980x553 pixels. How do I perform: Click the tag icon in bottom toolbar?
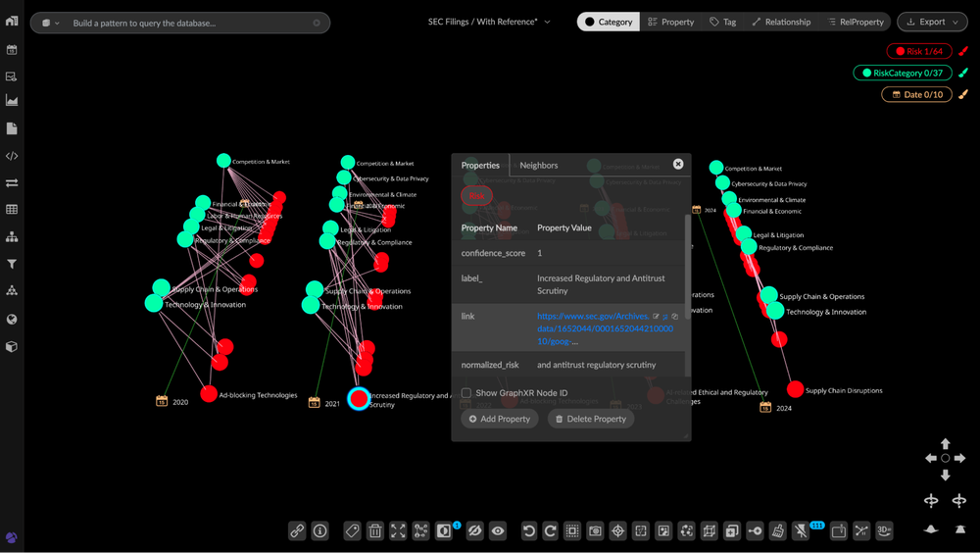click(x=352, y=530)
